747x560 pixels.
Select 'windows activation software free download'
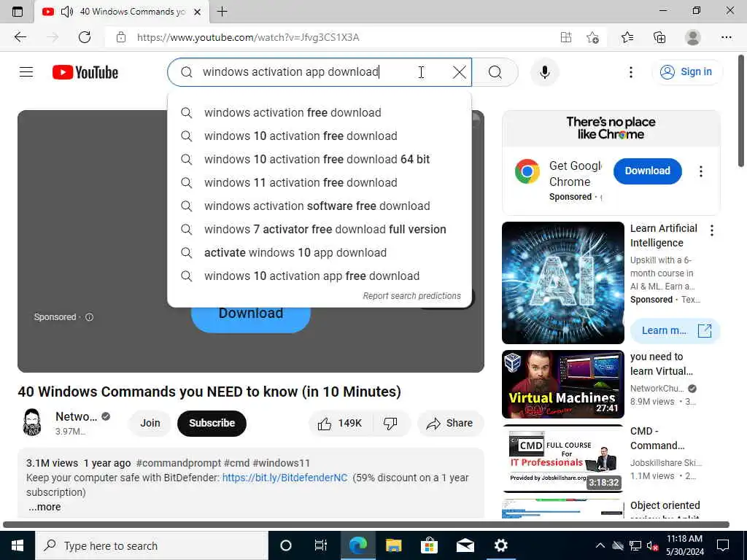[x=320, y=206]
